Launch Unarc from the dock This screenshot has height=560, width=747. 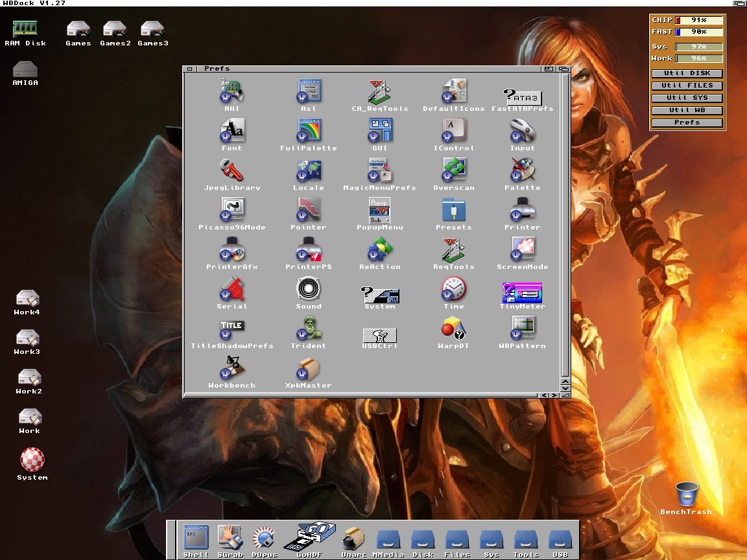coord(353,538)
